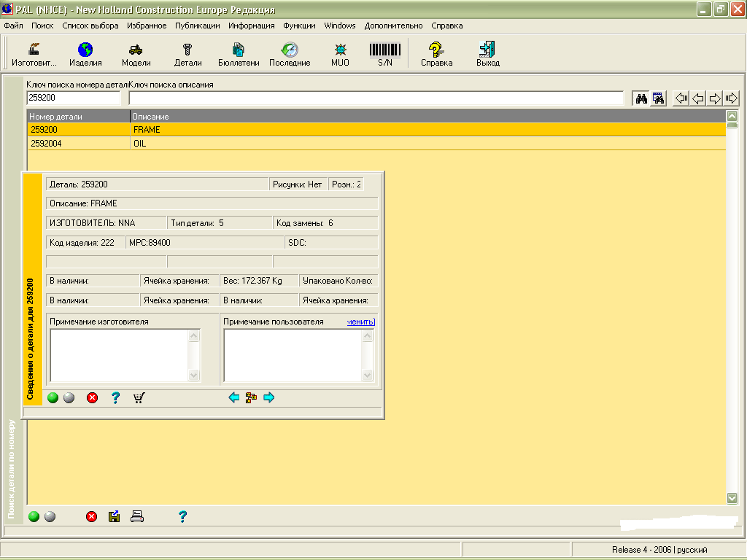Add the part to the shopping cart

pos(139,398)
